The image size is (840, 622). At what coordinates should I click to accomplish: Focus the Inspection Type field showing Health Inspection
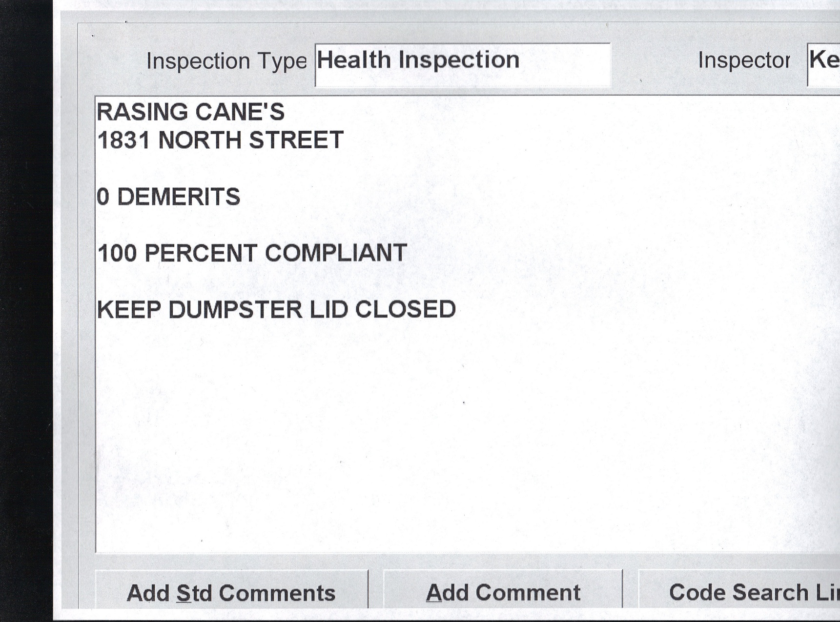click(462, 65)
